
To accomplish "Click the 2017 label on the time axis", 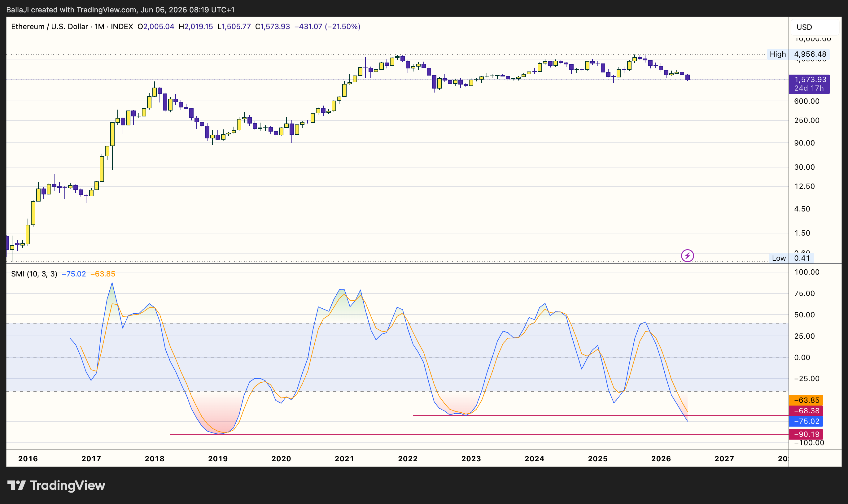I will tap(91, 459).
